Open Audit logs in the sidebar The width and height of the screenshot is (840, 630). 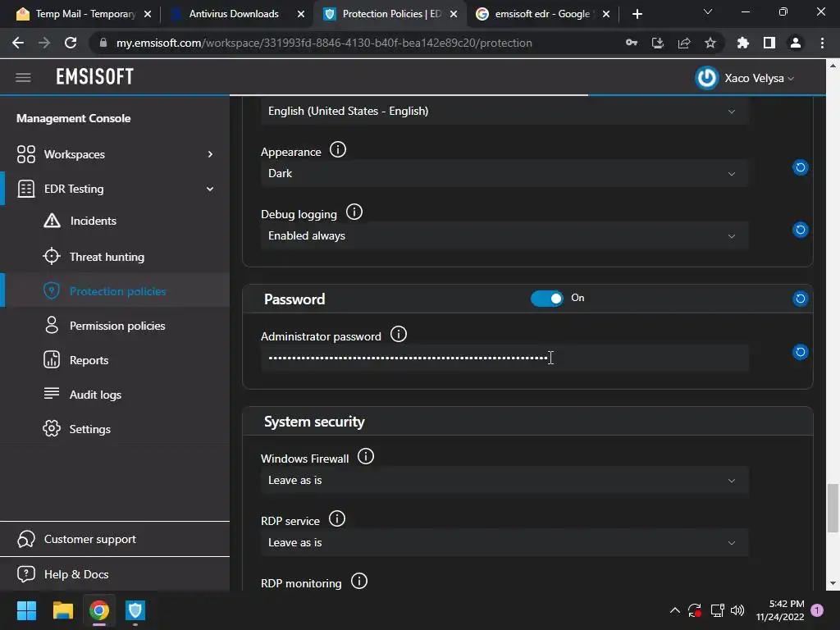(x=115, y=395)
